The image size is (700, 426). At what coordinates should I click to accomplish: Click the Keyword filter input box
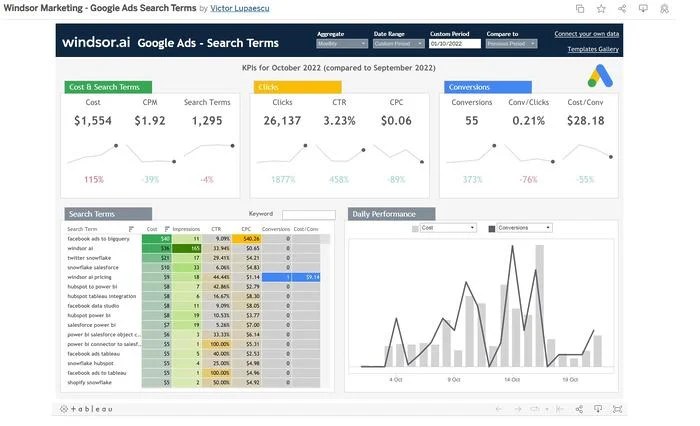308,215
